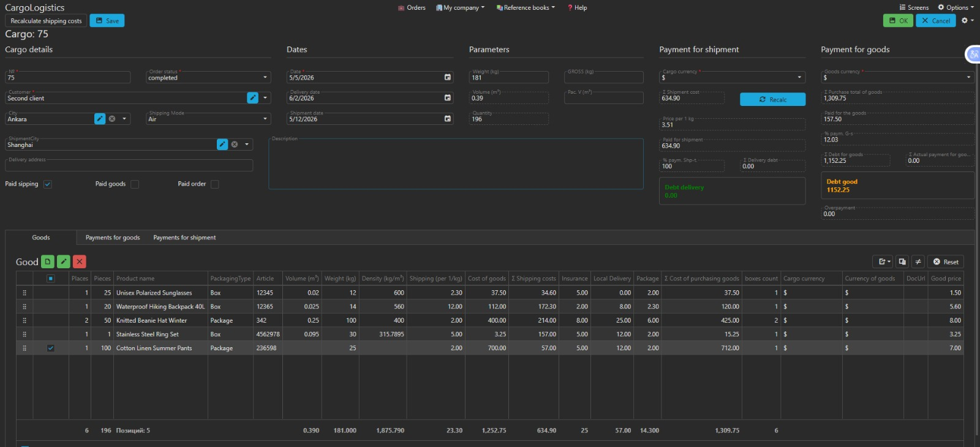
Task: Click the Recalc button under Payment for shipment
Action: tap(772, 99)
